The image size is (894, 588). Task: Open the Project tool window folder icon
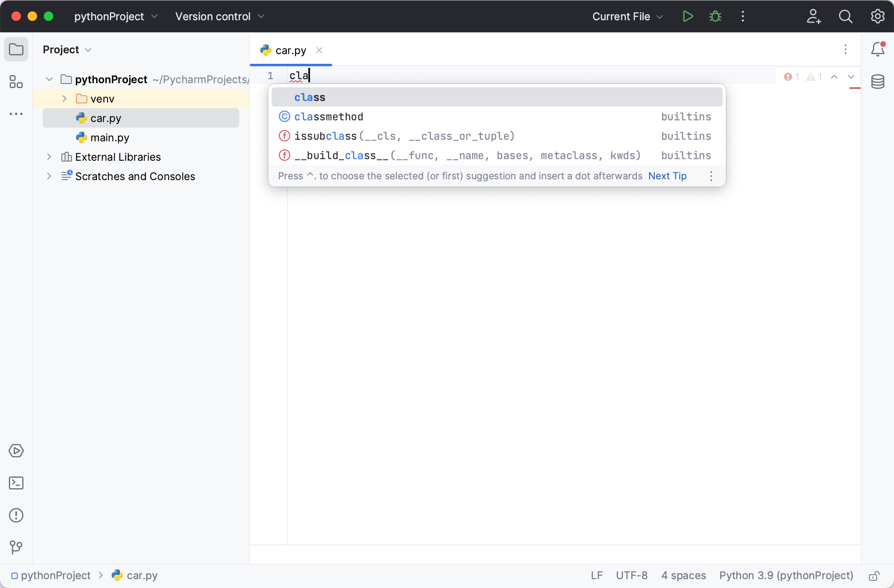(x=16, y=50)
